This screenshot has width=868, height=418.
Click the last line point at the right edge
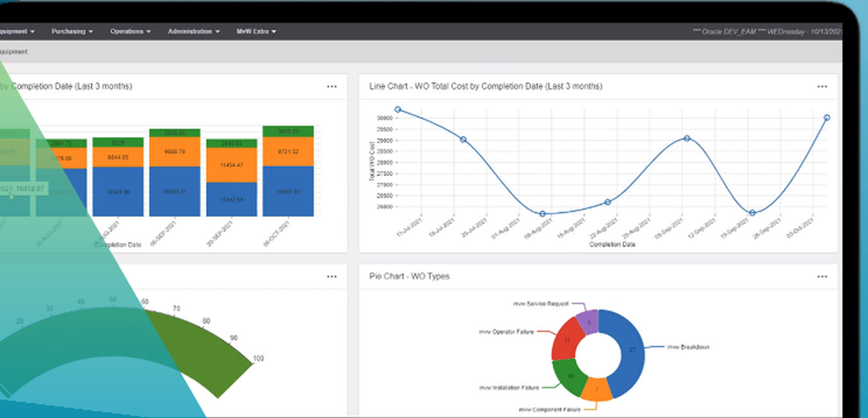coord(827,118)
